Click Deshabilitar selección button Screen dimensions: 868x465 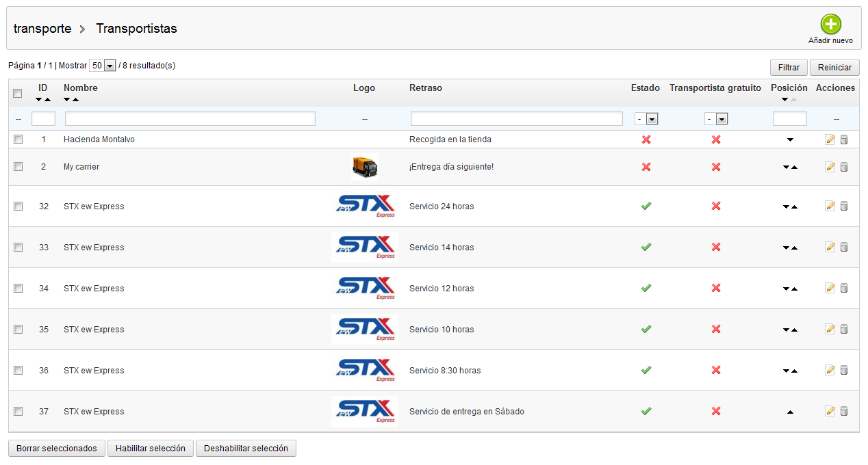tap(246, 449)
